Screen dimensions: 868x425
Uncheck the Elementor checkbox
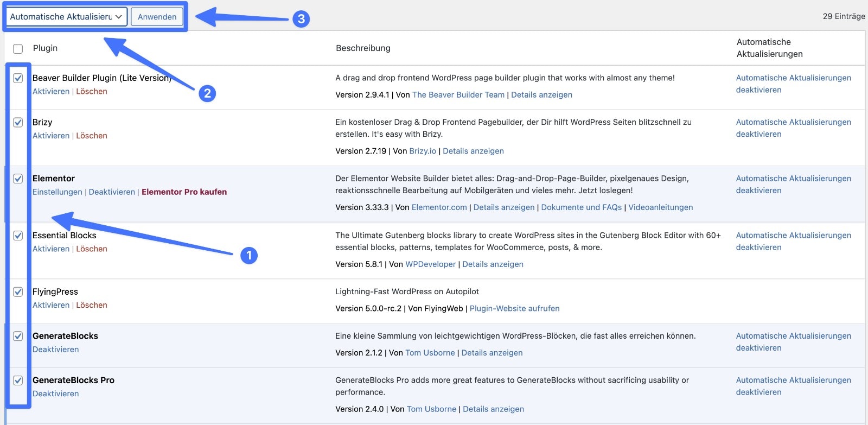click(18, 179)
